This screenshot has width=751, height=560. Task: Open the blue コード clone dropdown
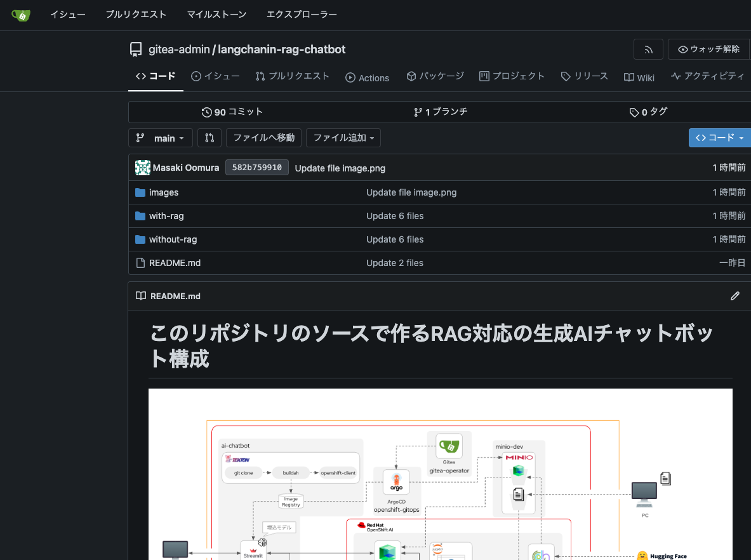coord(719,138)
